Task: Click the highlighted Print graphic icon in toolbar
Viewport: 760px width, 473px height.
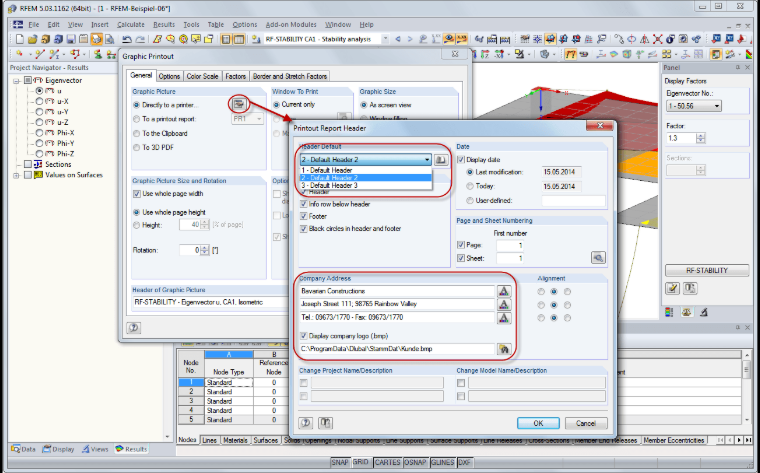Action: coord(96,39)
